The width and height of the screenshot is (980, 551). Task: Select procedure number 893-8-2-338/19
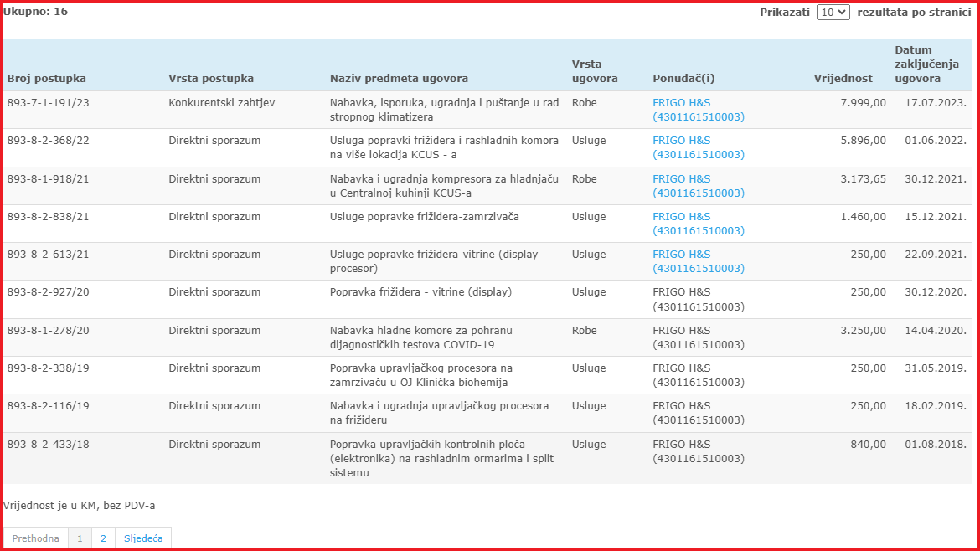pyautogui.click(x=48, y=368)
